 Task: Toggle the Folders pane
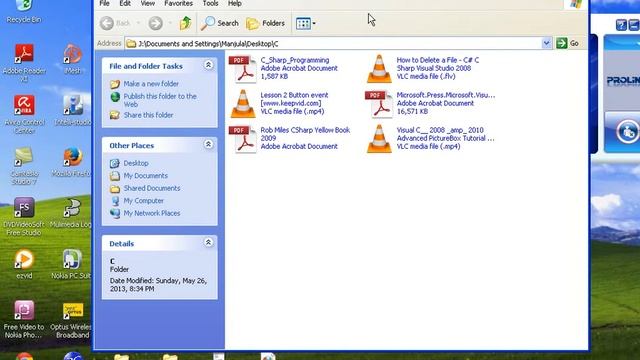(x=265, y=23)
